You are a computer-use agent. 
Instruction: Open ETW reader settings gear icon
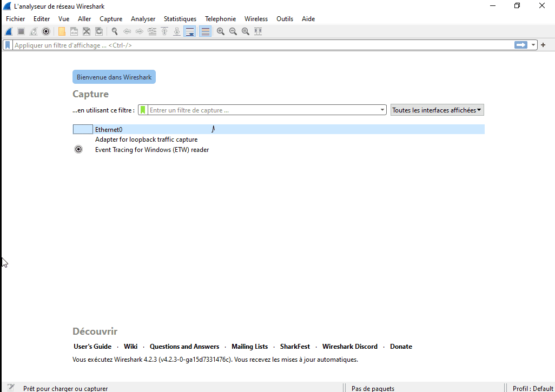pos(78,149)
